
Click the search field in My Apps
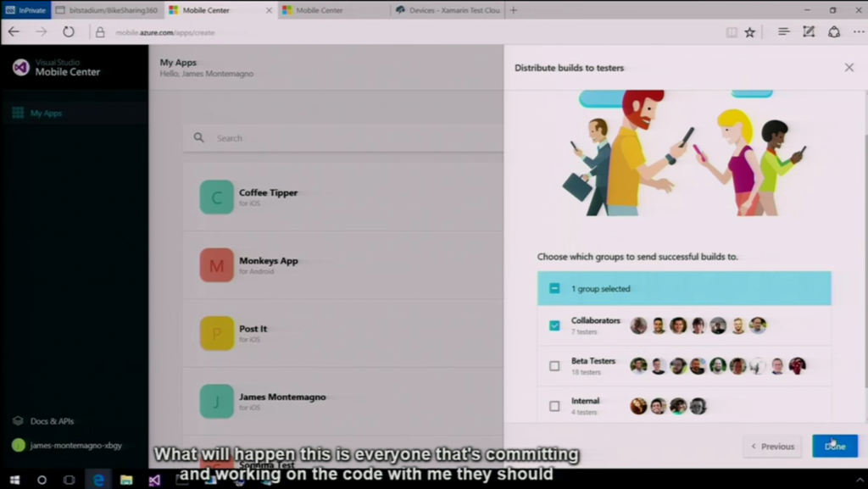[x=343, y=138]
